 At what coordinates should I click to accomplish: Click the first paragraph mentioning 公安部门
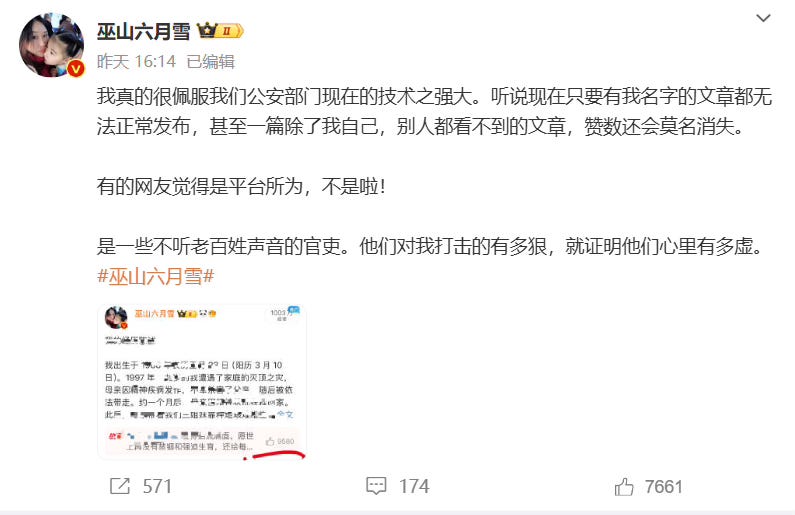[435, 112]
